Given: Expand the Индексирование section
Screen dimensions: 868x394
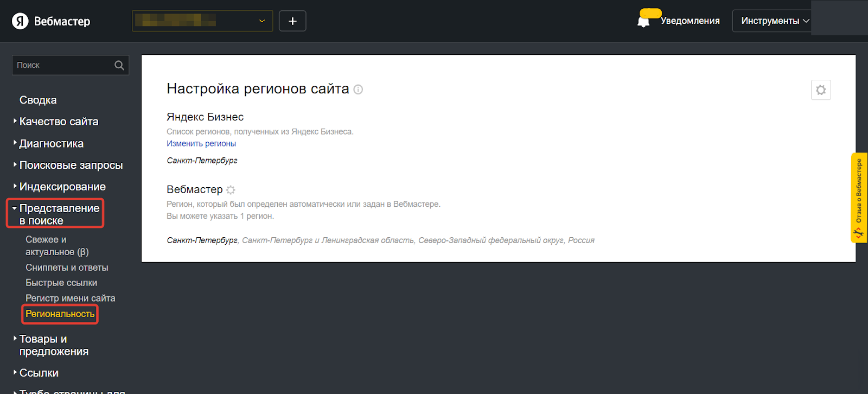Looking at the screenshot, I should point(62,187).
